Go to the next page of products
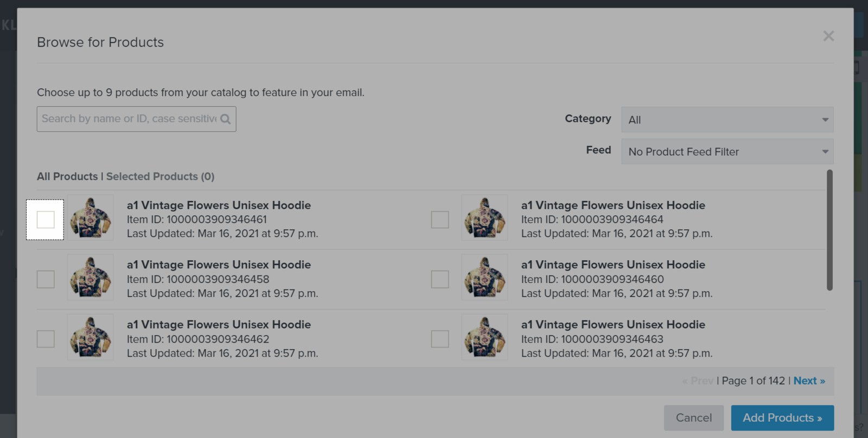This screenshot has height=438, width=868. (x=809, y=381)
